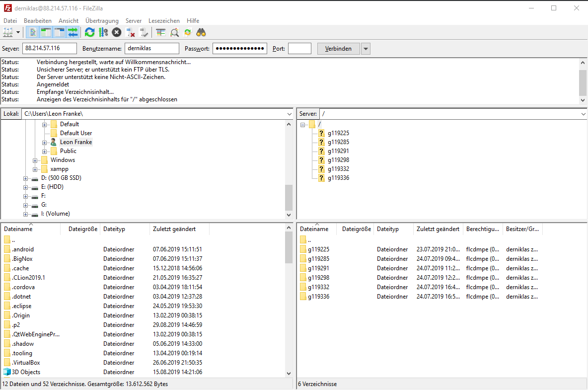Sort local files by Zuletzt geändert

tap(179, 229)
